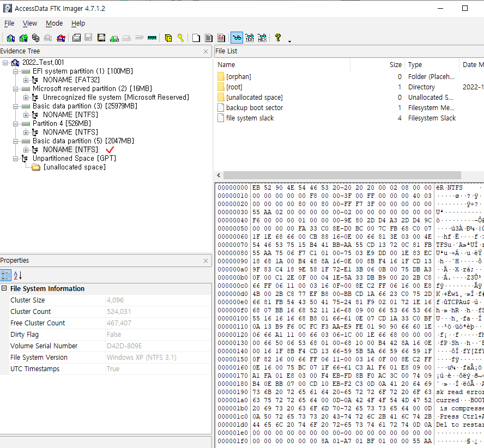484x448 pixels.
Task: Click greyed Create Custom Content Image icon
Action: point(126,38)
